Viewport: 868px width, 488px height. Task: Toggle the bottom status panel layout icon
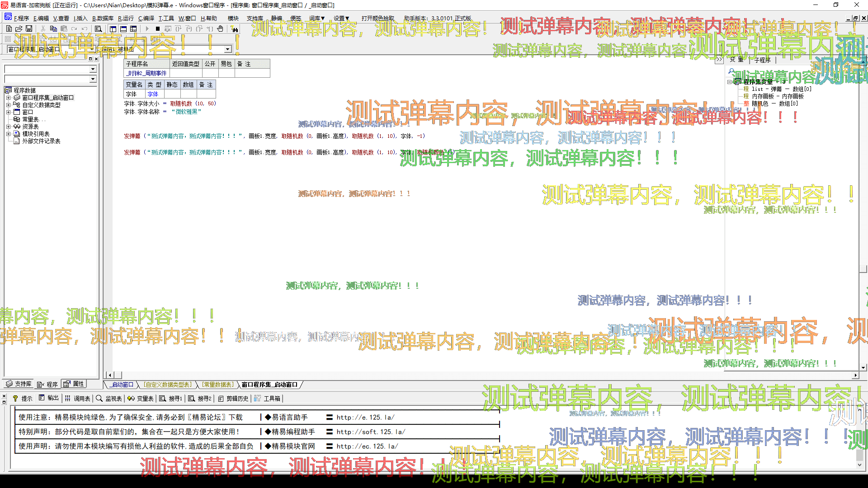click(x=123, y=28)
